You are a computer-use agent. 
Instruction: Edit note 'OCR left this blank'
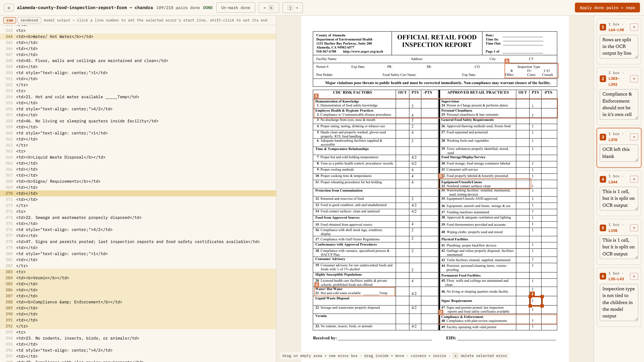(x=619, y=153)
